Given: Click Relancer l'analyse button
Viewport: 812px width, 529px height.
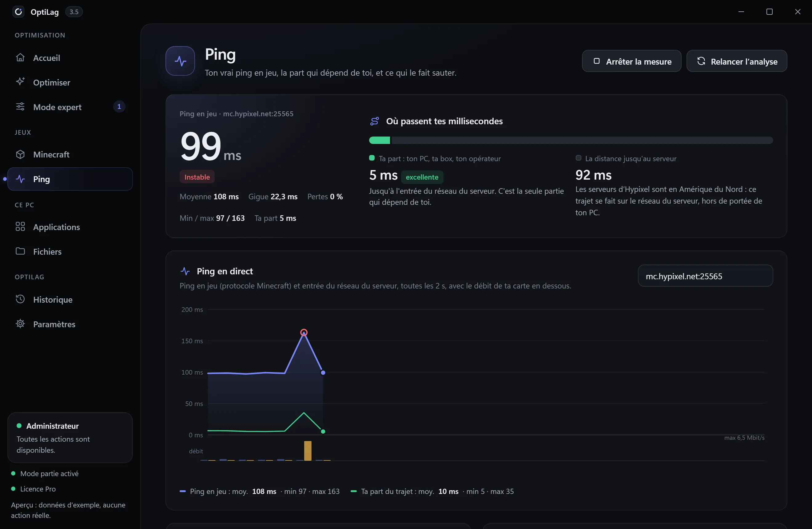Looking at the screenshot, I should (737, 61).
